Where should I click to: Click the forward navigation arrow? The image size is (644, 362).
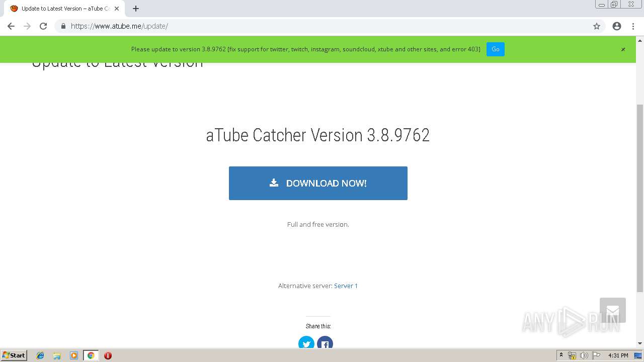click(x=27, y=26)
